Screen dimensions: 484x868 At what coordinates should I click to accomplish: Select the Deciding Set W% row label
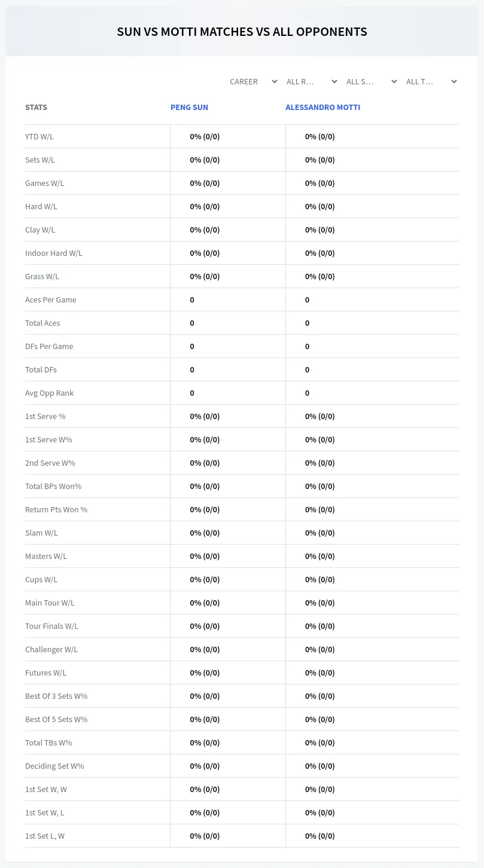coord(54,766)
